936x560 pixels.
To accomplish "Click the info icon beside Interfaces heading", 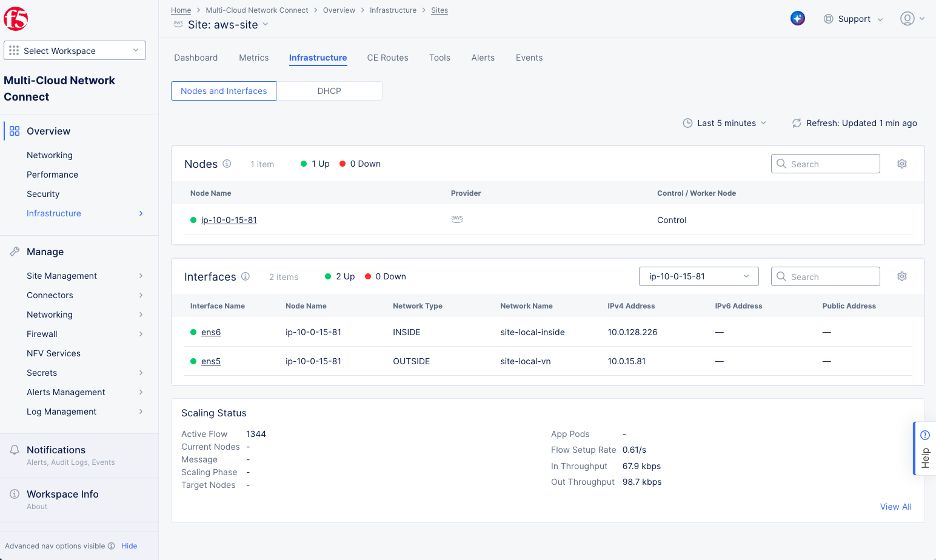I will [246, 276].
